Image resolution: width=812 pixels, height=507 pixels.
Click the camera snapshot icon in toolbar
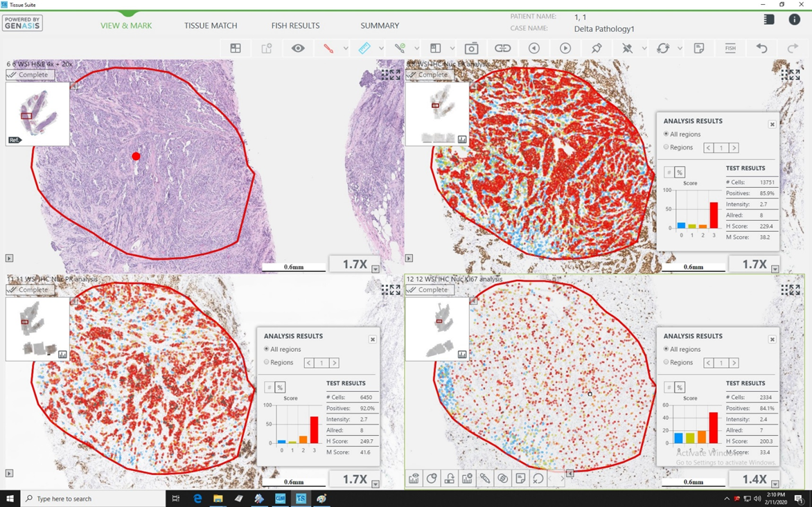[x=471, y=48]
